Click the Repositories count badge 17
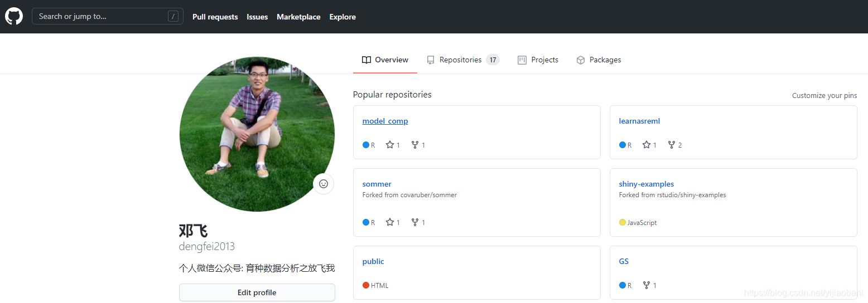 pyautogui.click(x=493, y=60)
